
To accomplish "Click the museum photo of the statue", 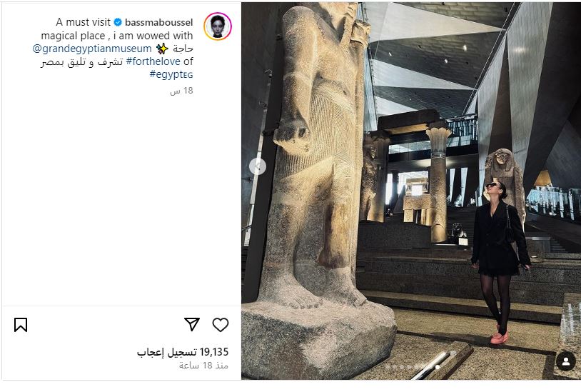I will (411, 191).
